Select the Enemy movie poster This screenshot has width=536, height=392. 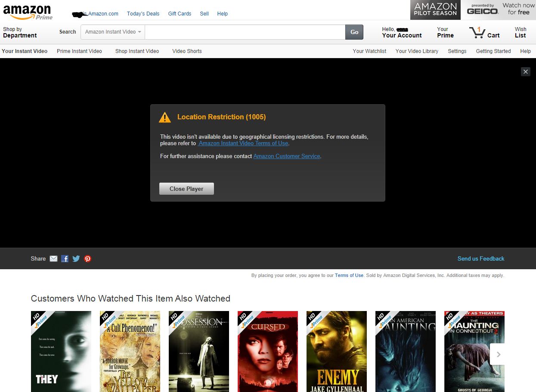(336, 351)
